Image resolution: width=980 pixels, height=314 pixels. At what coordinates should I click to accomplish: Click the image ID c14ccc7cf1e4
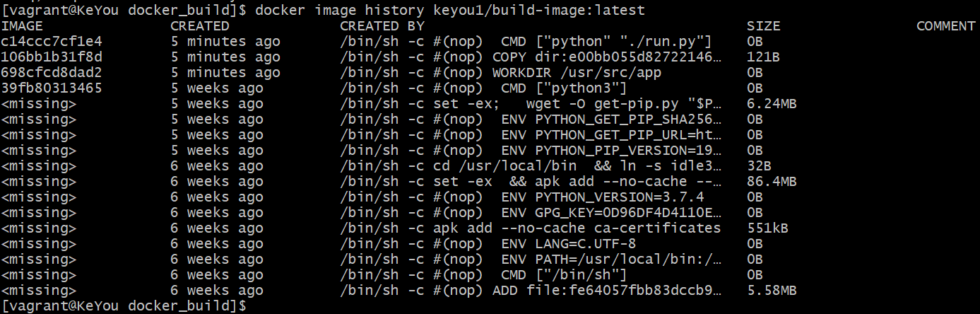52,41
